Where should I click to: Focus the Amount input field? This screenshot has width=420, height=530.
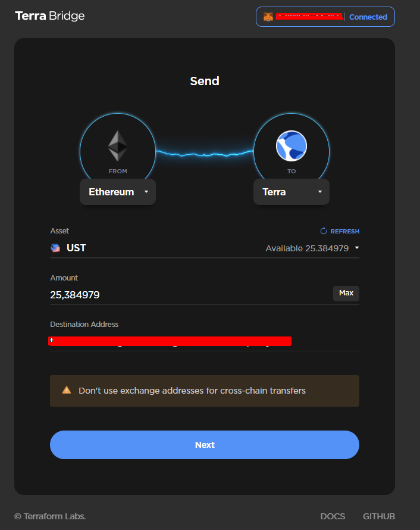coord(191,295)
